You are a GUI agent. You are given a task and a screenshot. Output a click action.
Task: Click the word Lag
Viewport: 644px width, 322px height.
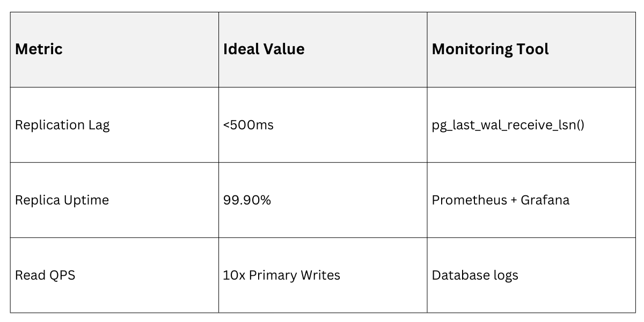pos(100,126)
